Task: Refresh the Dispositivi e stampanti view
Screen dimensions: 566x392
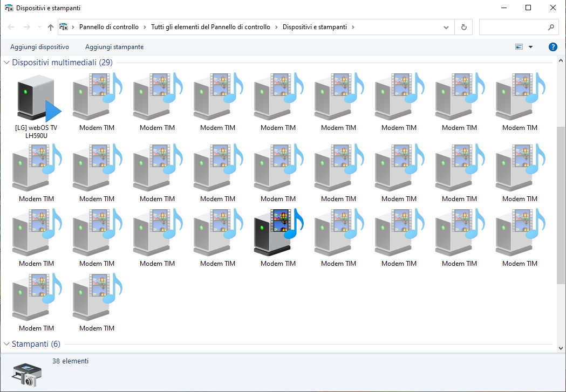Action: pyautogui.click(x=464, y=27)
